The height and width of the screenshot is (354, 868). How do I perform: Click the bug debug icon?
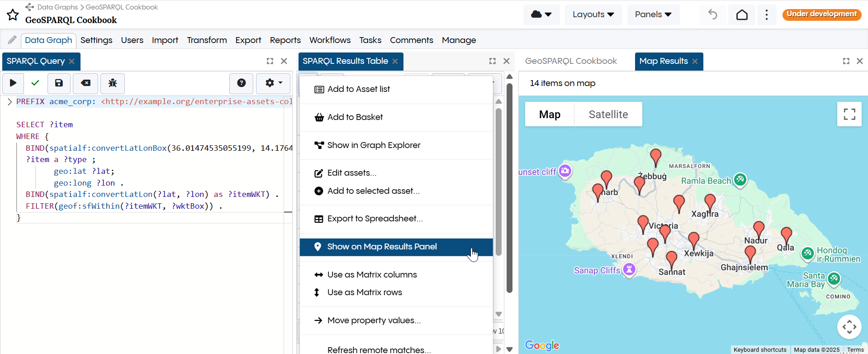point(113,83)
